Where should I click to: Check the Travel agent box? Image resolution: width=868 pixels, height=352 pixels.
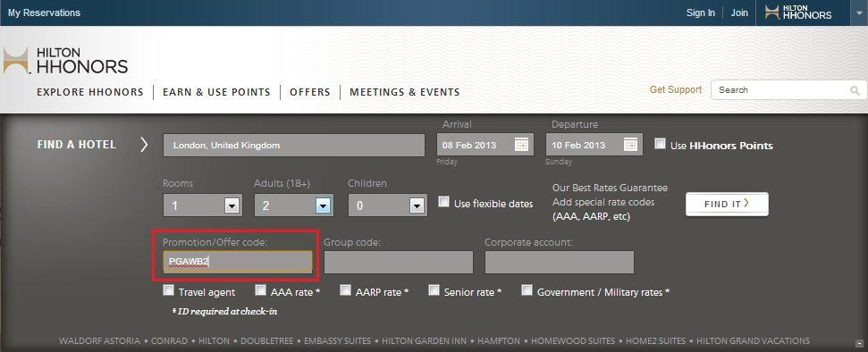point(168,290)
